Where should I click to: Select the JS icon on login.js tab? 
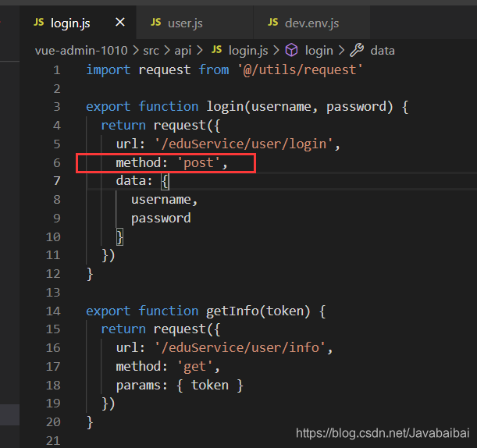click(x=39, y=22)
